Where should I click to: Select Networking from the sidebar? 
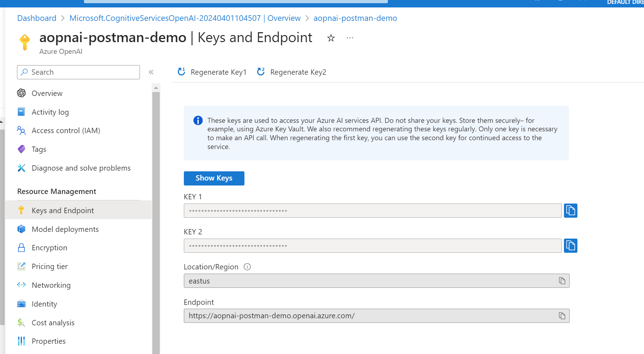point(51,285)
